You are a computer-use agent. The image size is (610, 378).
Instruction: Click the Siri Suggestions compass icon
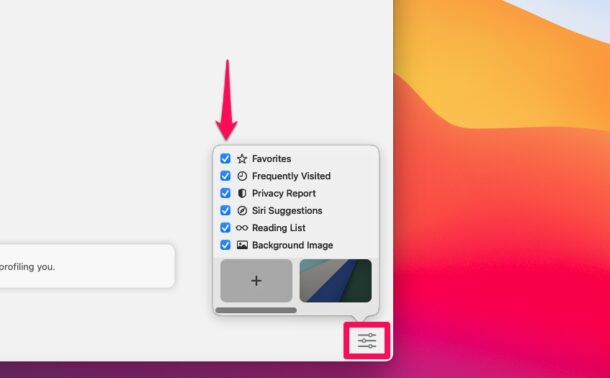tap(242, 210)
